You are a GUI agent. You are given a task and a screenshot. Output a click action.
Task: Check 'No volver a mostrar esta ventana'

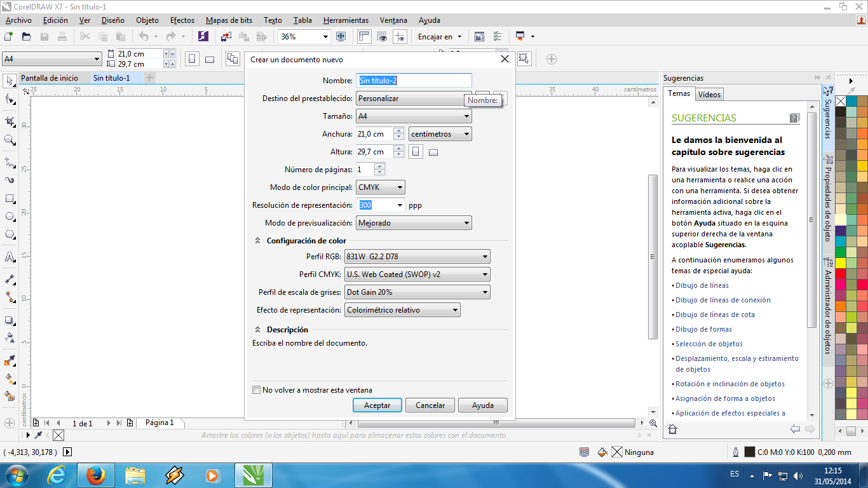click(x=257, y=390)
